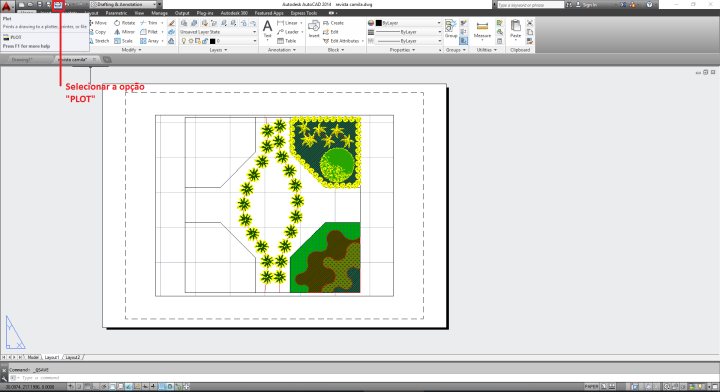Viewport: 720px width, 392px height.
Task: Select the Text annotation tool
Action: (x=267, y=30)
